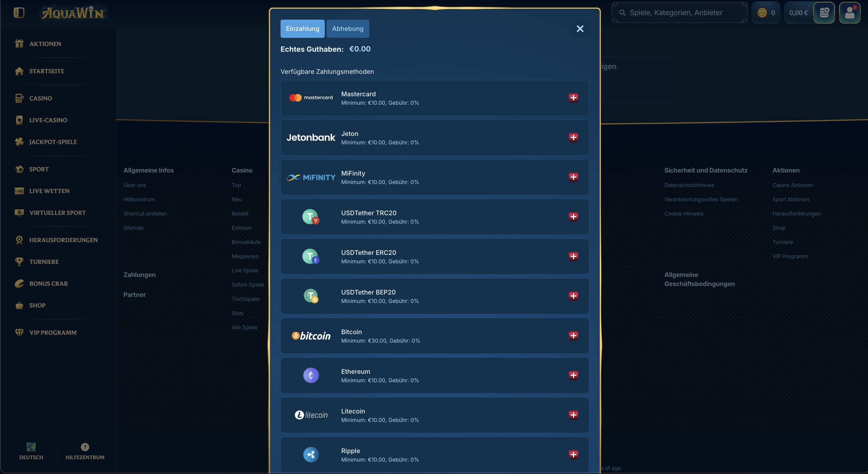
Task: Open the gold coin balance counter
Action: point(766,13)
